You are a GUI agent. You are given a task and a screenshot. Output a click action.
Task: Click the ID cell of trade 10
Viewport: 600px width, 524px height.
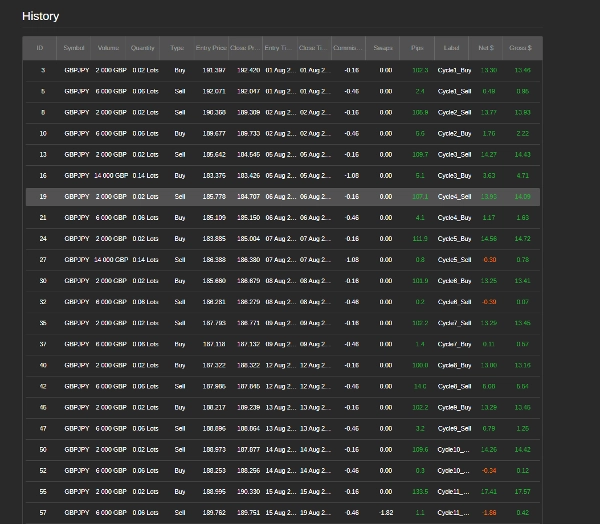(43, 134)
